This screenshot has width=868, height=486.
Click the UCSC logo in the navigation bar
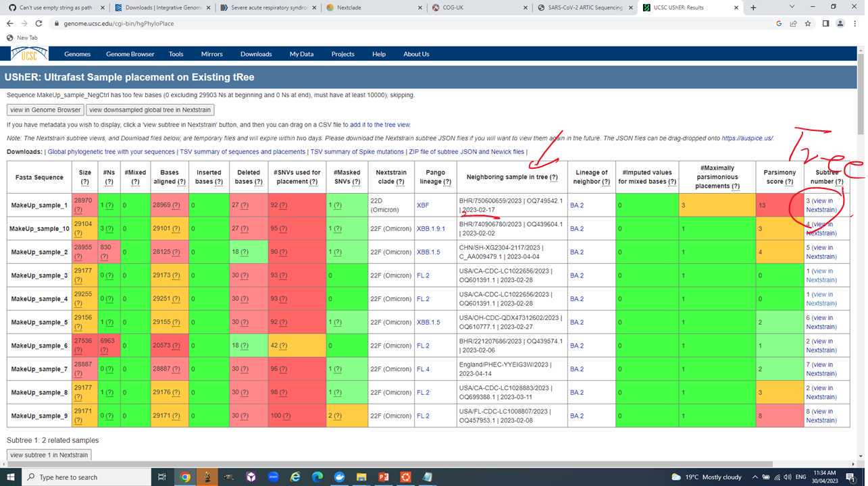pos(28,54)
